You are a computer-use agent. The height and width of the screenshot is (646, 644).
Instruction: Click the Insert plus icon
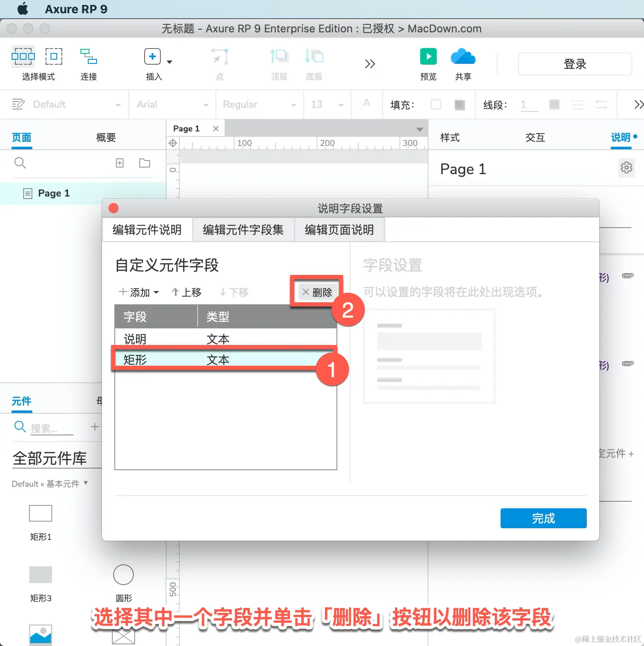[153, 56]
